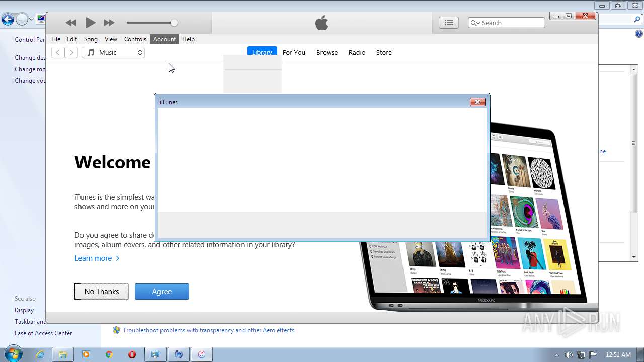Click the taskbar clock showing 12:51 AM
Viewport: 644px width, 362px height.
618,355
